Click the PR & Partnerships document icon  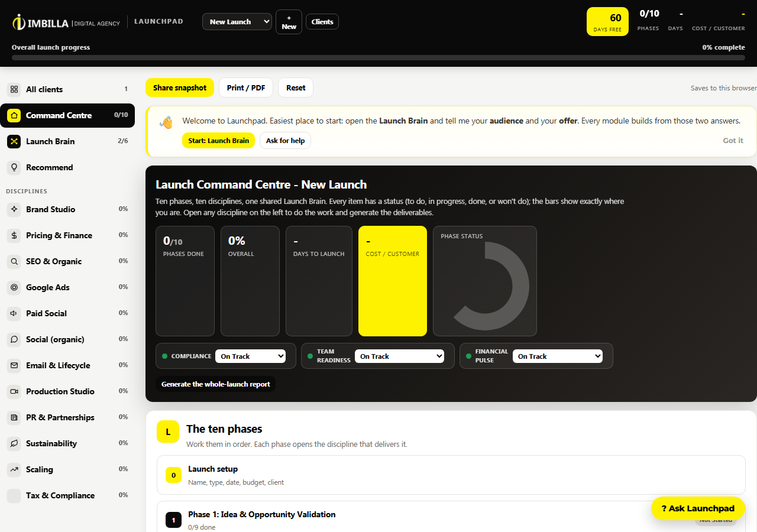[x=14, y=417]
